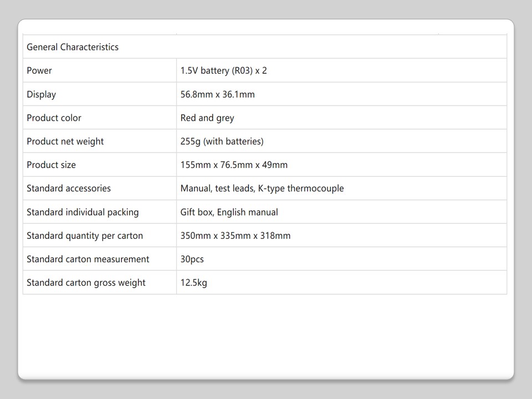Select the Display label cell
Image resolution: width=532 pixels, height=399 pixels.
point(42,94)
